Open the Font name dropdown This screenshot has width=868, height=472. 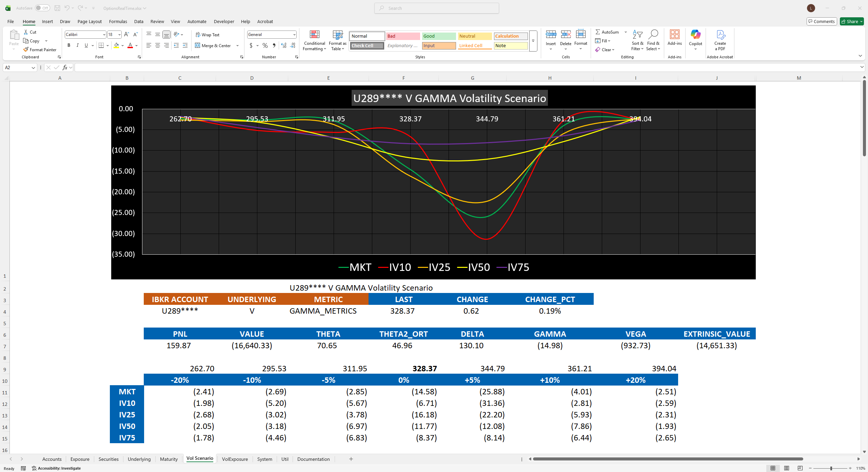pos(104,34)
